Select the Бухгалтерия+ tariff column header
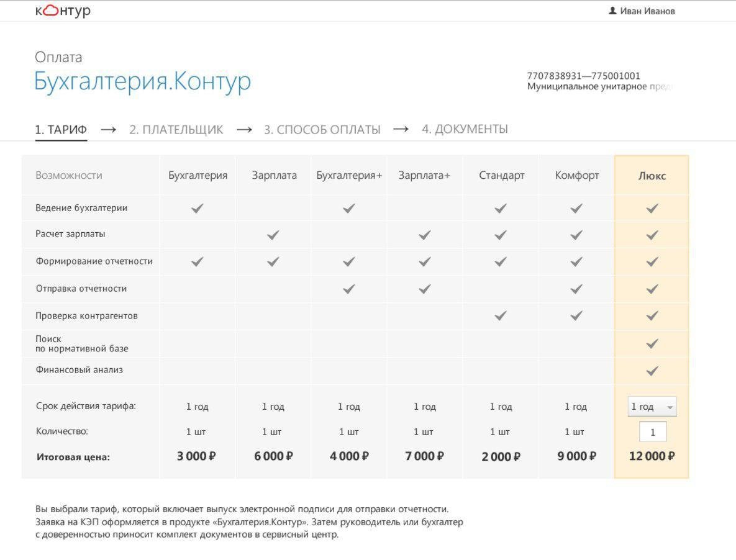 (x=349, y=176)
